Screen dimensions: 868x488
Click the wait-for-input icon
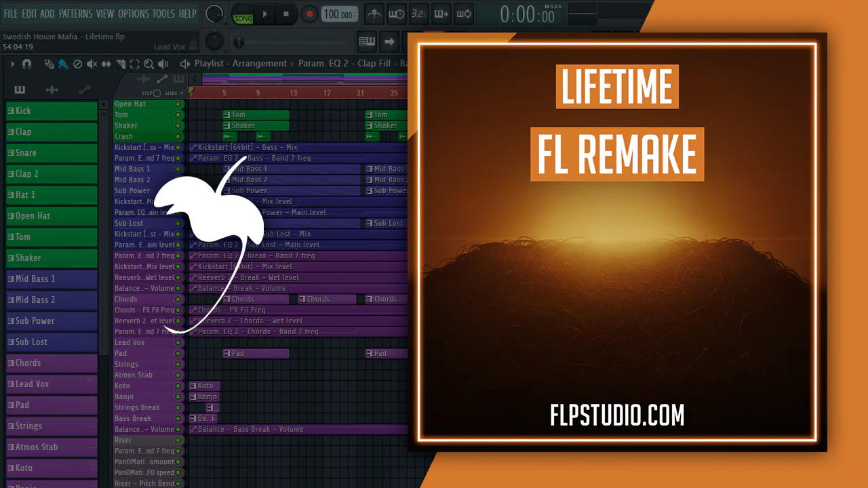(x=396, y=14)
